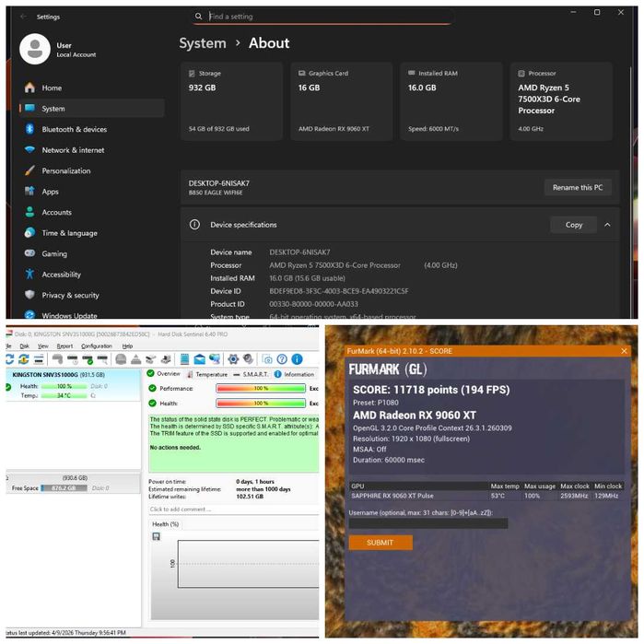
Task: Click the horizontal lines icon in Hard Disk Sentinel toolbar
Action: [39, 360]
